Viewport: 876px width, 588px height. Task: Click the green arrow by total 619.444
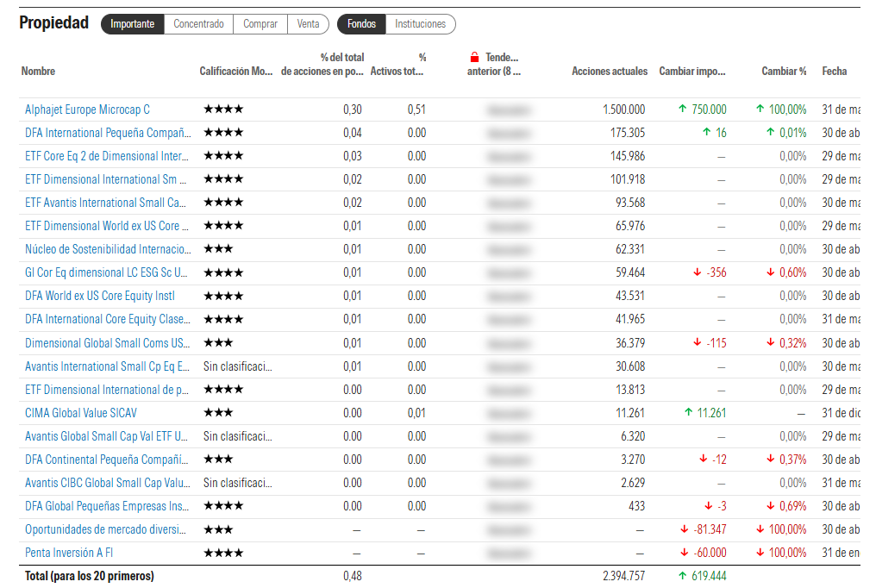tap(682, 575)
